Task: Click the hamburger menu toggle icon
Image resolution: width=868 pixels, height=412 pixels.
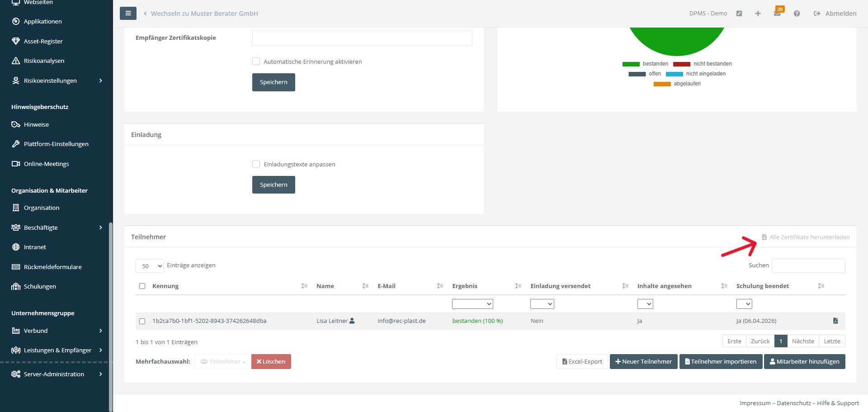Action: (x=128, y=14)
